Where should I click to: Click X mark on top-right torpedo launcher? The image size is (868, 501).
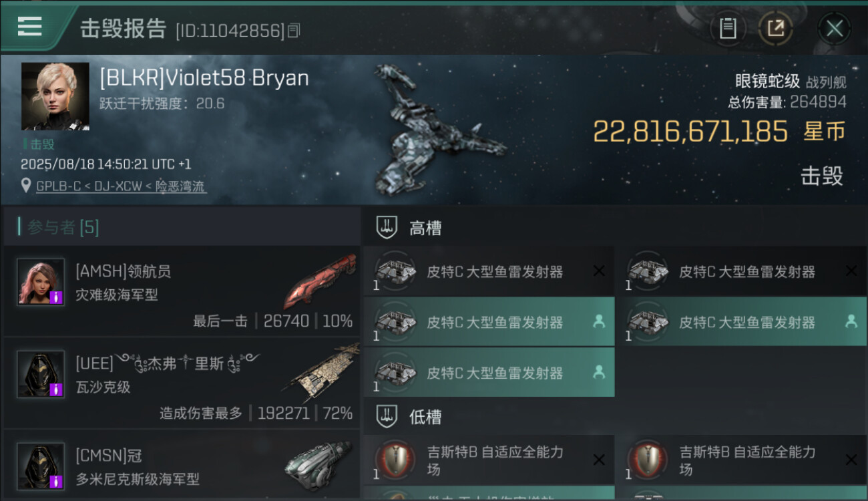tap(851, 271)
